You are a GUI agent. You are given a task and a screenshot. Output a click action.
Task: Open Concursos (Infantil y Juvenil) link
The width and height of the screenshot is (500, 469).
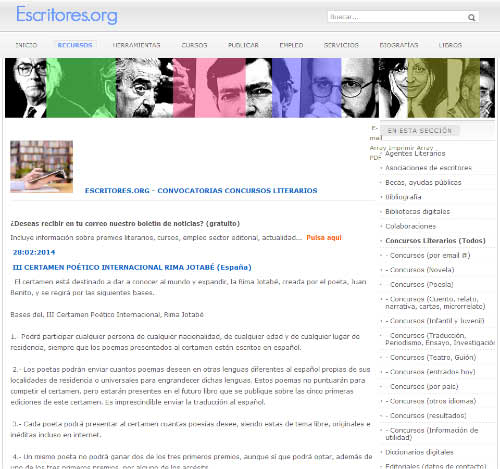pyautogui.click(x=435, y=321)
